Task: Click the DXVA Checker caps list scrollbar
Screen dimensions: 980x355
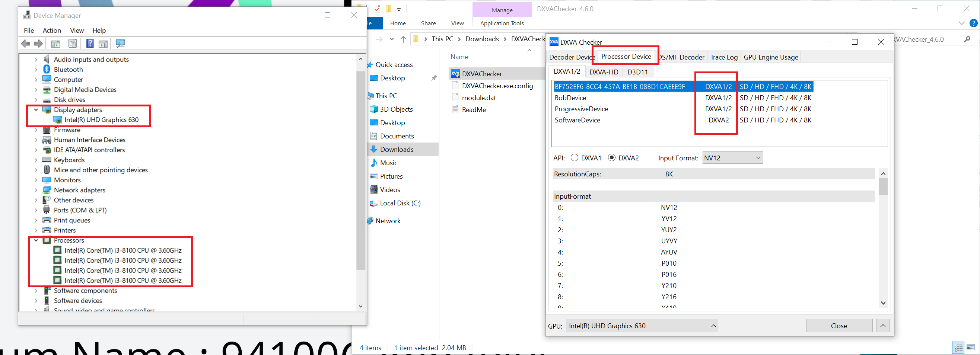Action: 883,186
